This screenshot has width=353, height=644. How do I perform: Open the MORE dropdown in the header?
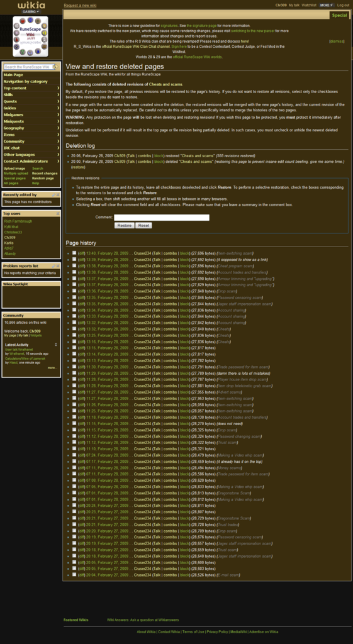[x=327, y=5]
